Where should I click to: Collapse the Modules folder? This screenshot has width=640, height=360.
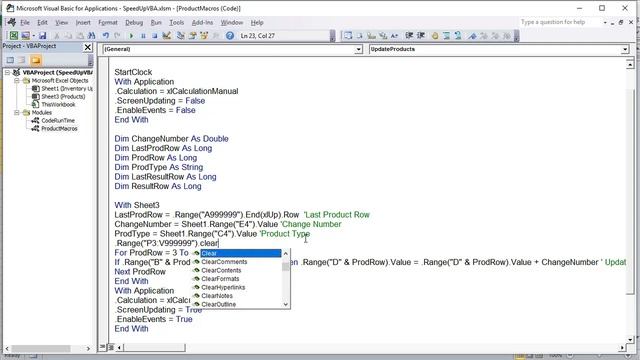17,113
